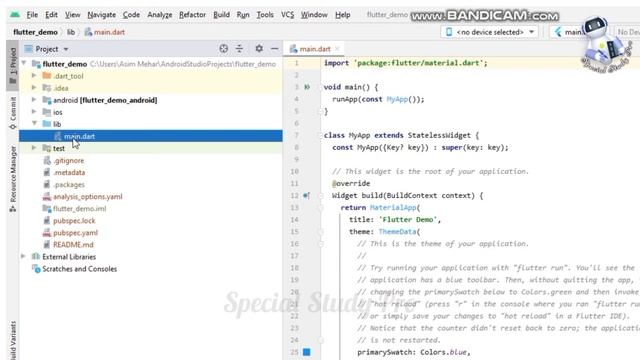
Task: Click the Collapse All icon in Project panel
Action: 239,49
